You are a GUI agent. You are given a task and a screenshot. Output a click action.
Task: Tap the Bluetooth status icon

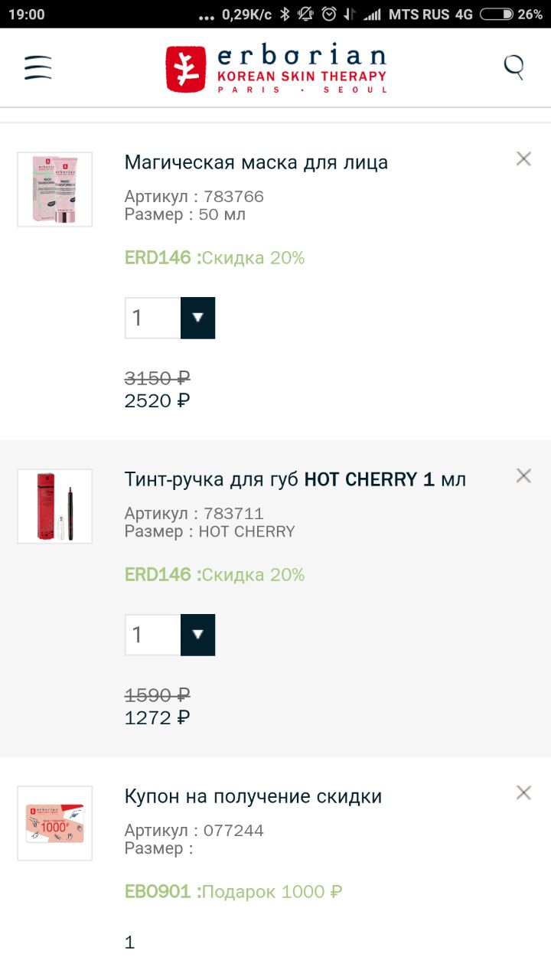point(285,14)
